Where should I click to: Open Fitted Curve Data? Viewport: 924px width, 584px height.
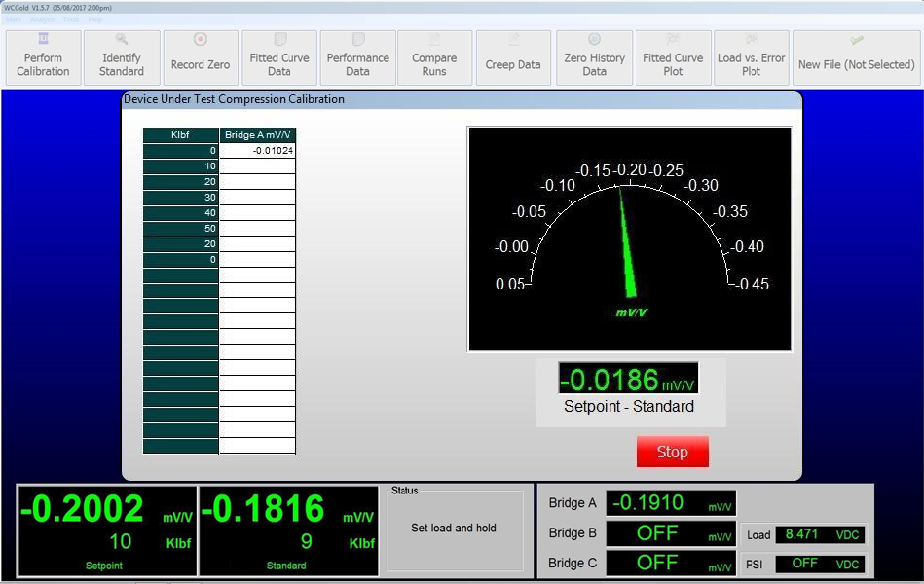pos(279,58)
